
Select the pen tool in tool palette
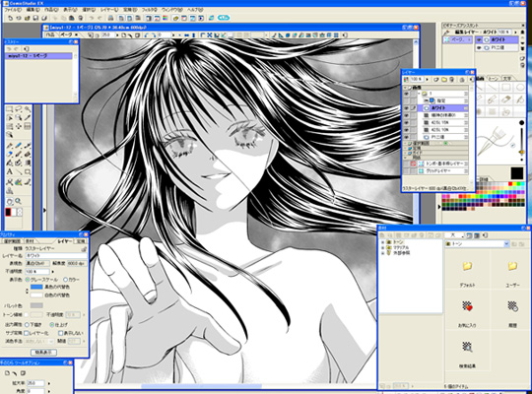[x=10, y=146]
